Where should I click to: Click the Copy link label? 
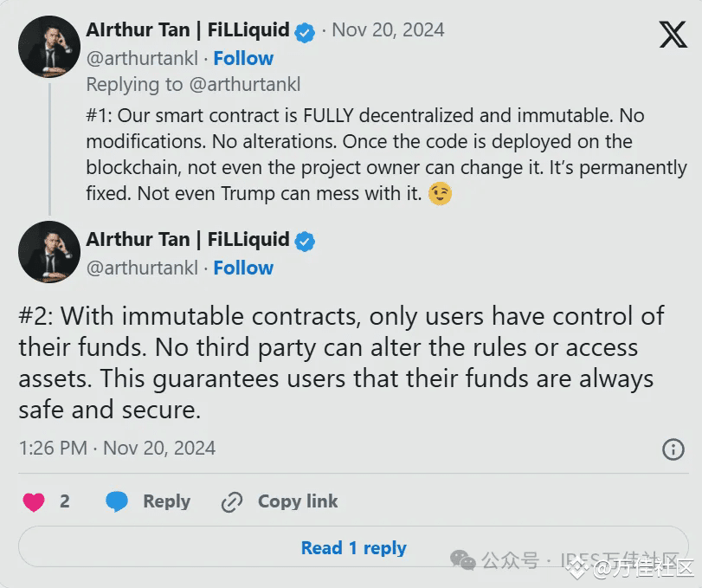coord(298,501)
